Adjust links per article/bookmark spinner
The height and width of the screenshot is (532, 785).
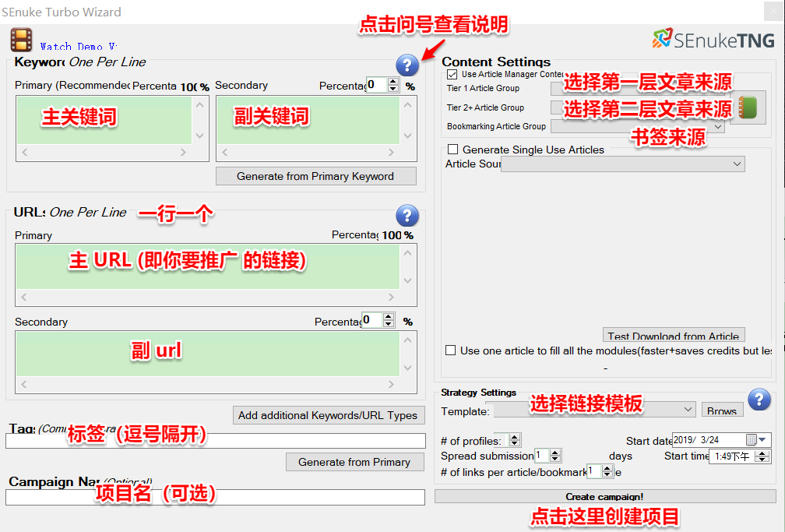607,471
